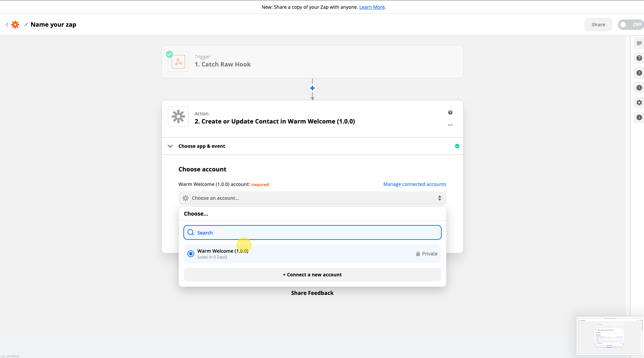
Task: Click the Private lock icon
Action: click(x=418, y=254)
